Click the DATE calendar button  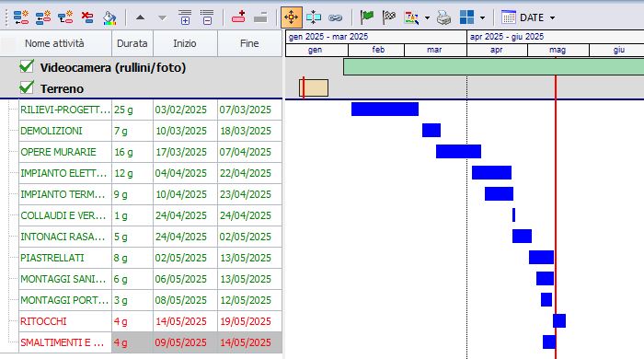(x=523, y=17)
